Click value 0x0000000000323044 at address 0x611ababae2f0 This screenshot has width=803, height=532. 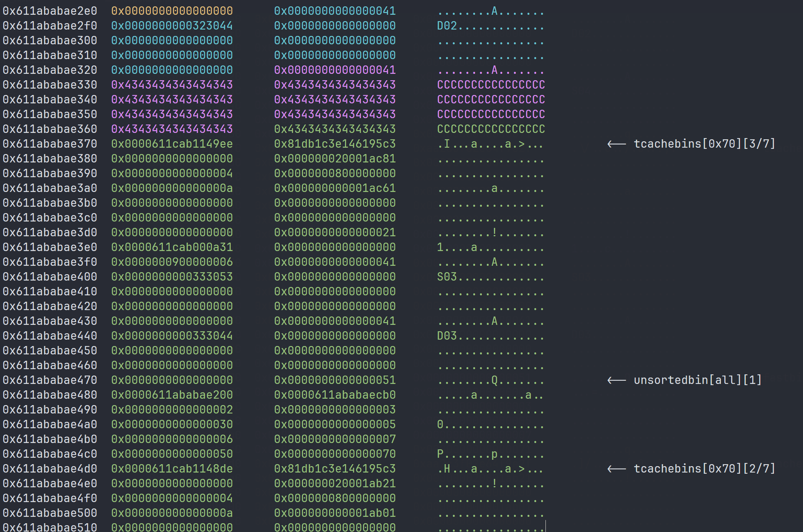click(172, 26)
